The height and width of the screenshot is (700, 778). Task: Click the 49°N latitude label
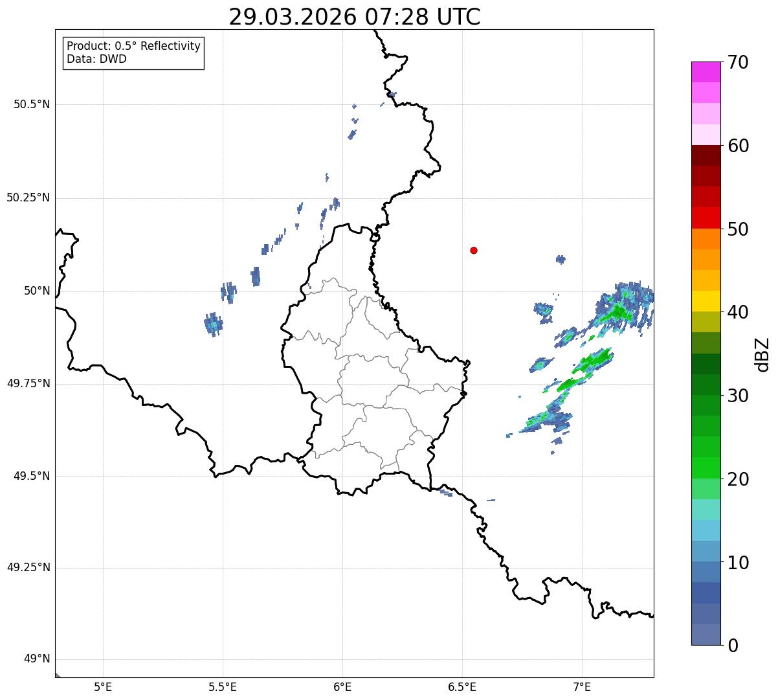click(x=37, y=659)
